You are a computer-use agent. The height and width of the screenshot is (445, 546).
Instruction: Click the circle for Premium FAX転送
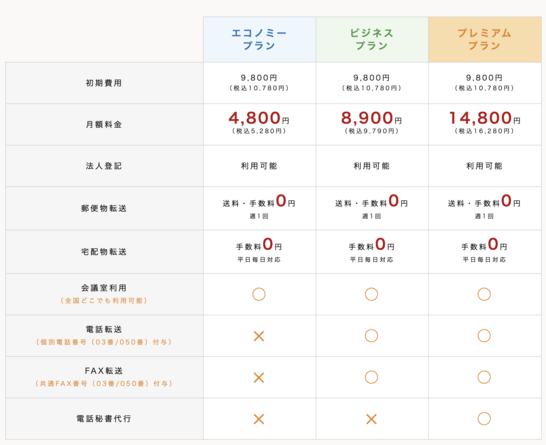484,377
